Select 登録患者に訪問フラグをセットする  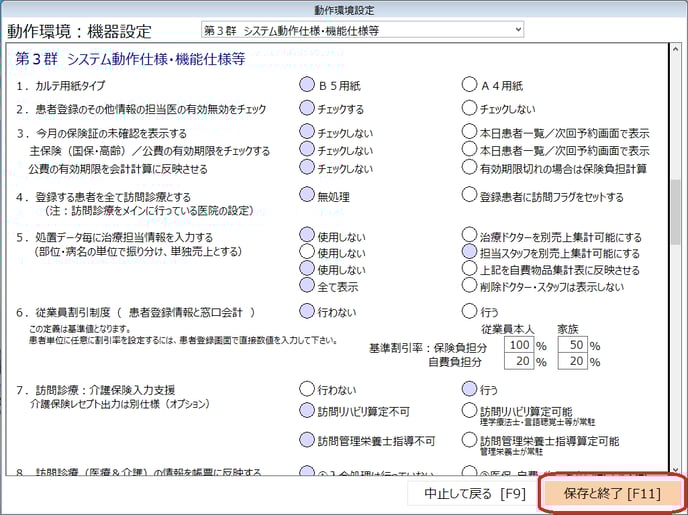click(469, 197)
